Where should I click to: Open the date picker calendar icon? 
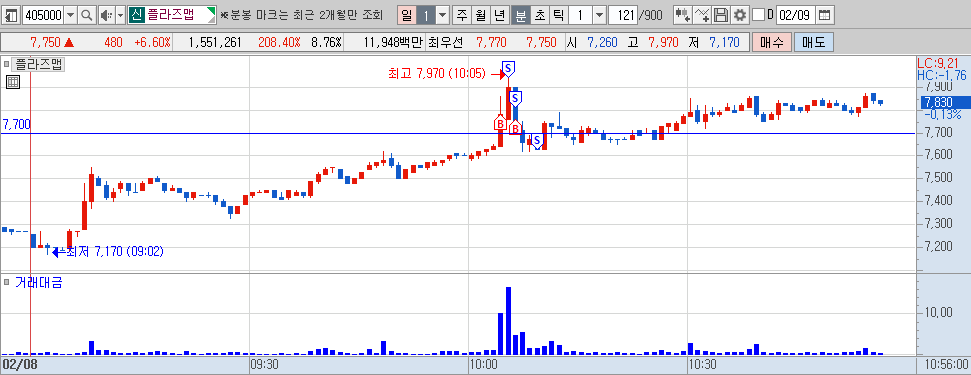coord(824,15)
